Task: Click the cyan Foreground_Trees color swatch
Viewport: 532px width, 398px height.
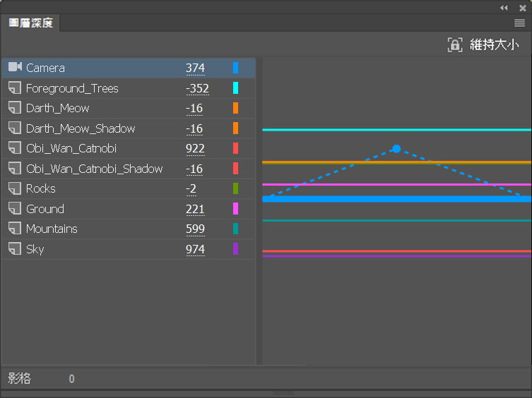Action: (x=235, y=88)
